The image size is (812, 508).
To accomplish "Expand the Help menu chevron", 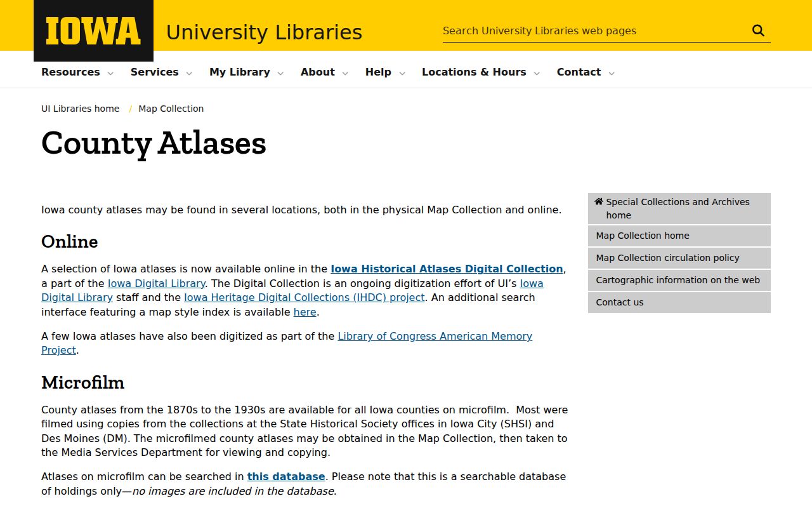I will pos(402,73).
